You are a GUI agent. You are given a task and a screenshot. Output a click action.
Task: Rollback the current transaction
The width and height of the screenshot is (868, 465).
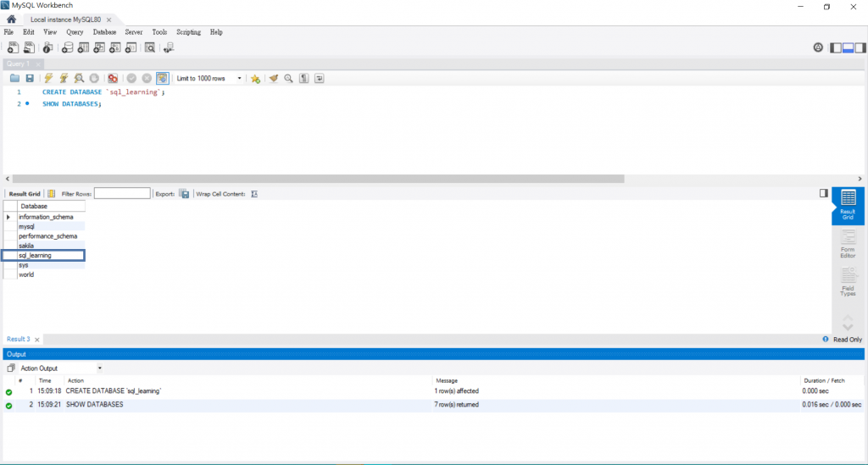[147, 79]
